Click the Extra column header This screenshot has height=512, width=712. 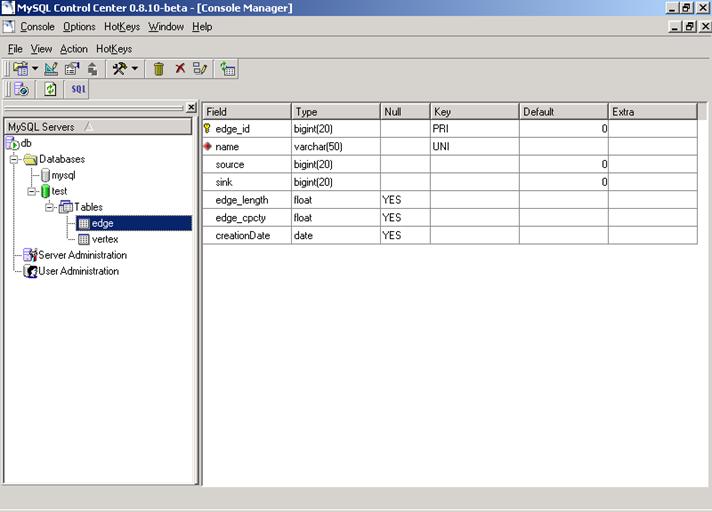pyautogui.click(x=653, y=112)
